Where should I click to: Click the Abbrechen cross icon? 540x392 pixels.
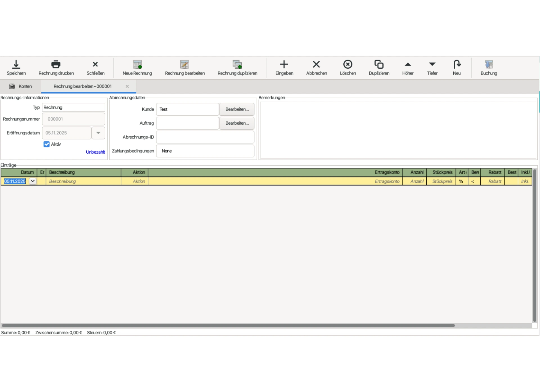point(316,67)
